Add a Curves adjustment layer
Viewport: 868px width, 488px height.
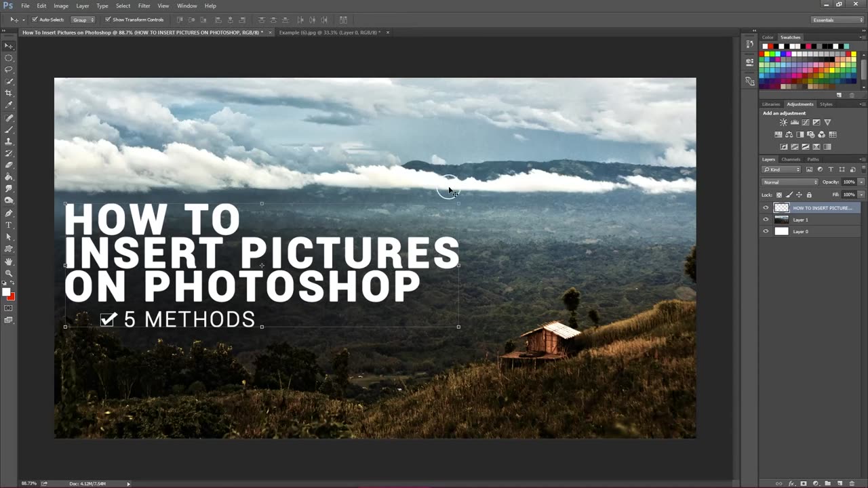(806, 123)
